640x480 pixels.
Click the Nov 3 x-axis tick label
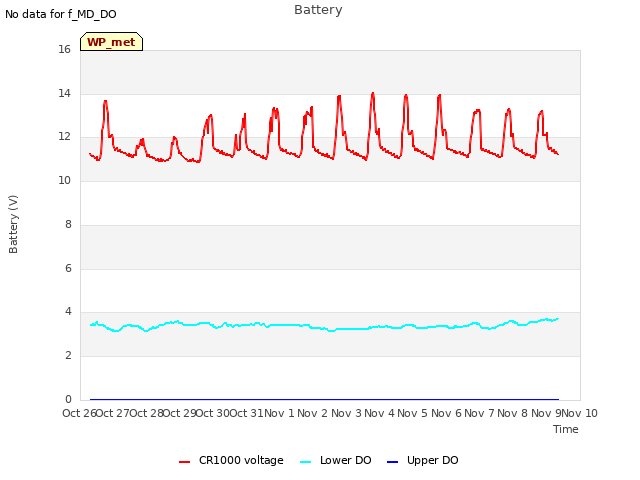point(346,413)
